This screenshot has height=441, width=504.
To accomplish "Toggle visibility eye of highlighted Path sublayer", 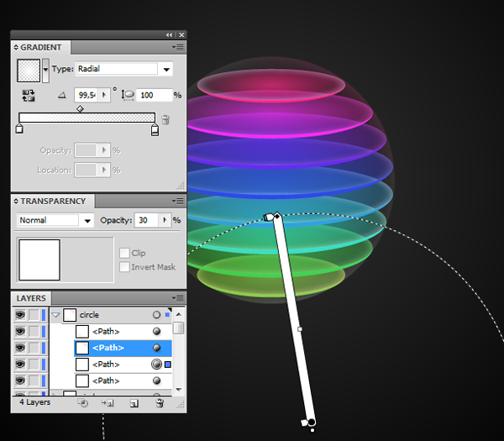I will 20,348.
